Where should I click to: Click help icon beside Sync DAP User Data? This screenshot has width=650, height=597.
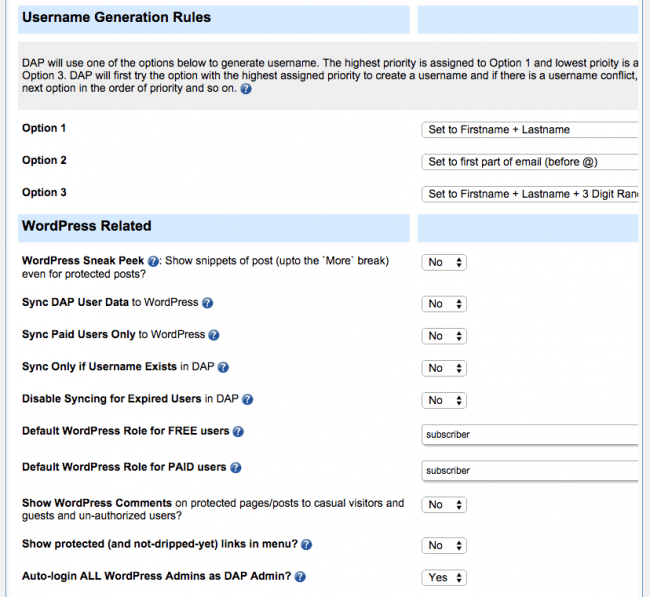pyautogui.click(x=208, y=303)
